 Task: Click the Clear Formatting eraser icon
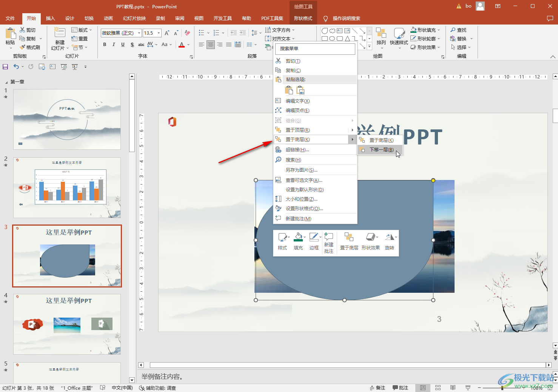pos(187,33)
